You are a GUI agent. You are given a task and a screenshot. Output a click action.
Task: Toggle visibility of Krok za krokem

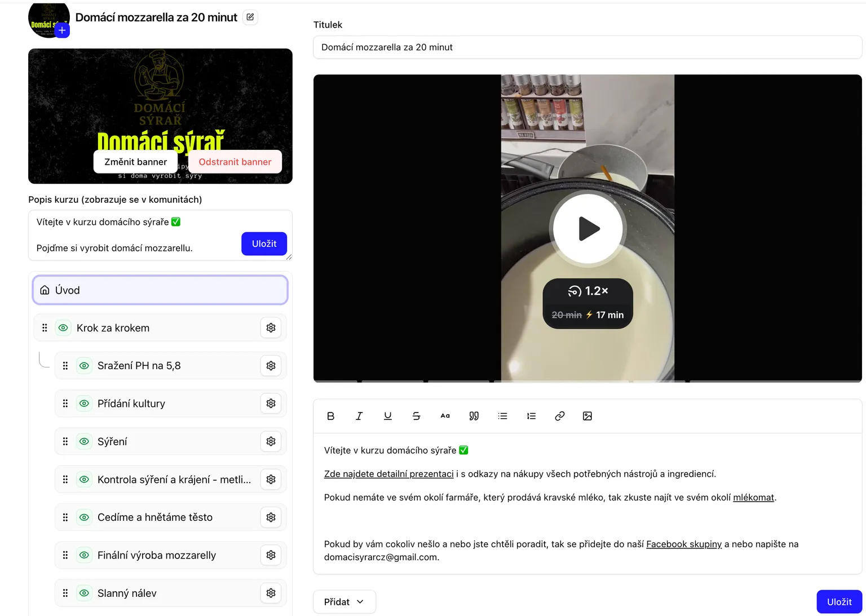(x=63, y=328)
